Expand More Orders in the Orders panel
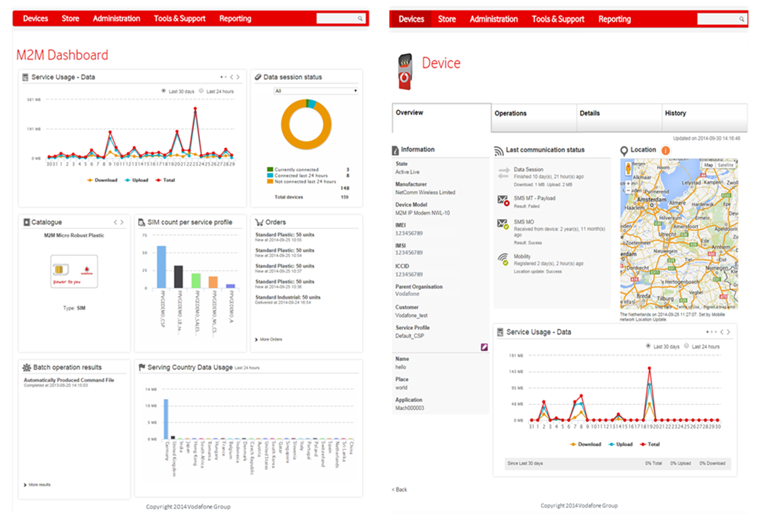The image size is (758, 532). [x=268, y=339]
